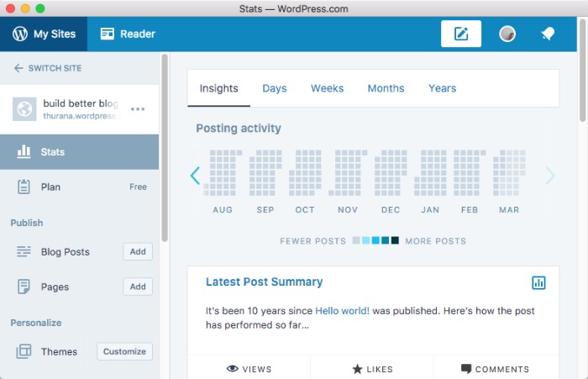Click the NOV posting activity grid

[348, 172]
